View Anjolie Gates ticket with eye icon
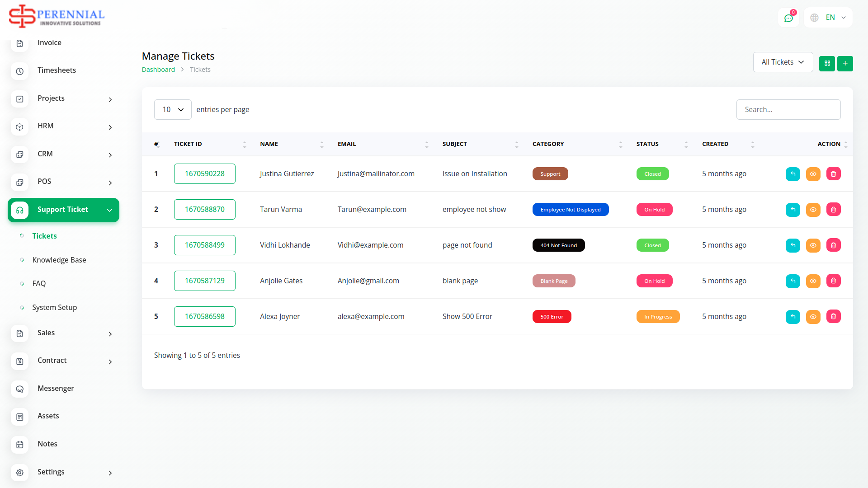The height and width of the screenshot is (488, 868). click(813, 281)
